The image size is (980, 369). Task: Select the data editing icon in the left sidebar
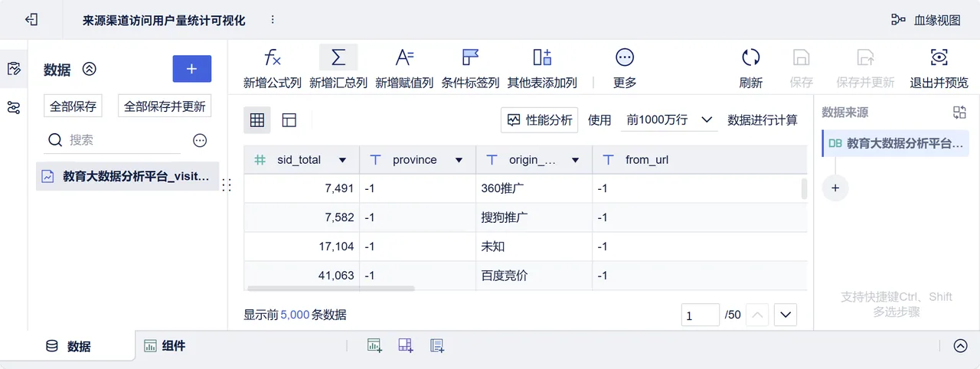coord(13,69)
